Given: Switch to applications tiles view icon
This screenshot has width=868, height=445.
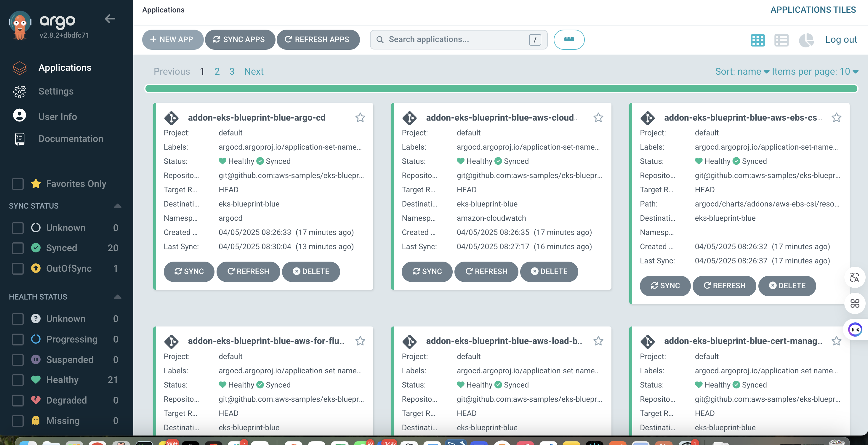Looking at the screenshot, I should (758, 40).
